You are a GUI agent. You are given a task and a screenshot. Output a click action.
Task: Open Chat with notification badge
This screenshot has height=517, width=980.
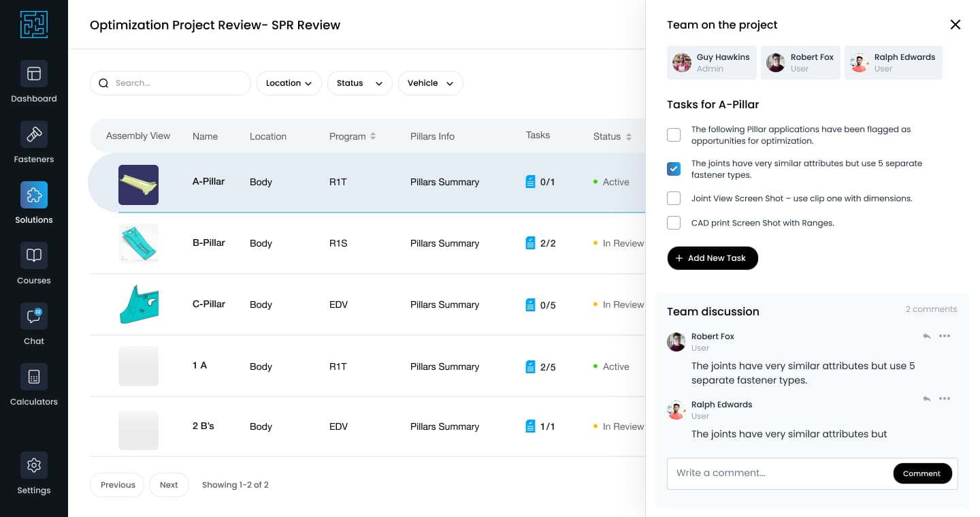point(33,316)
